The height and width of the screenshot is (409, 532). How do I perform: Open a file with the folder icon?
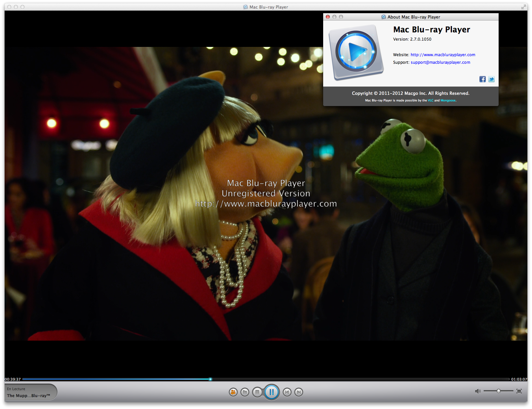click(245, 392)
